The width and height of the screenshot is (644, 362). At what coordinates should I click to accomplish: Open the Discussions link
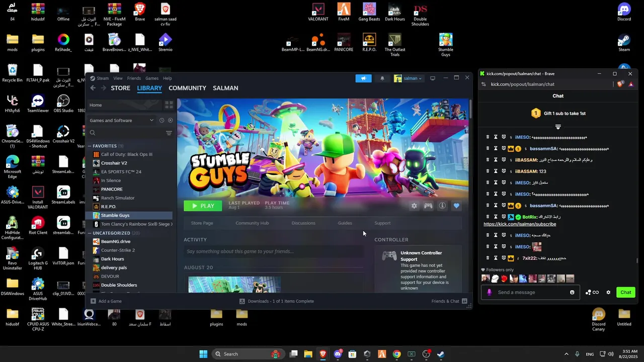click(303, 223)
